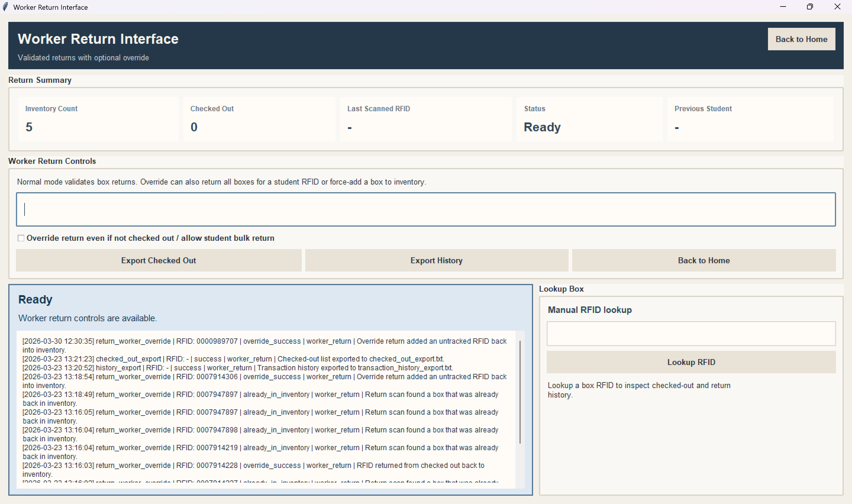Export the checked out list
852x504 pixels.
point(159,261)
